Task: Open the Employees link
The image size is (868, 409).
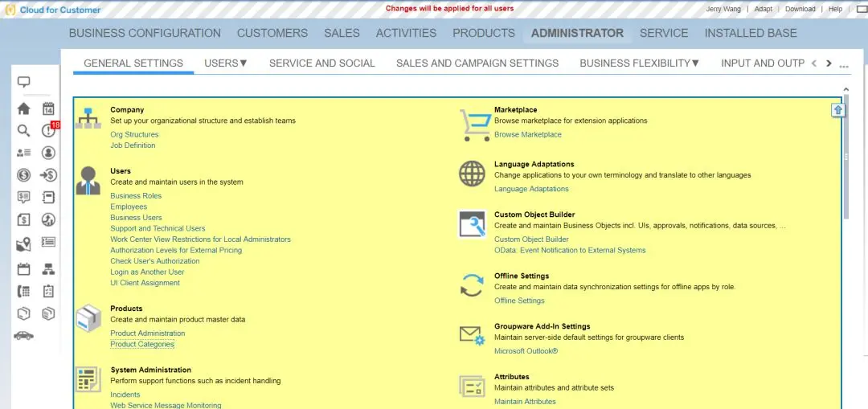Action: pyautogui.click(x=129, y=207)
